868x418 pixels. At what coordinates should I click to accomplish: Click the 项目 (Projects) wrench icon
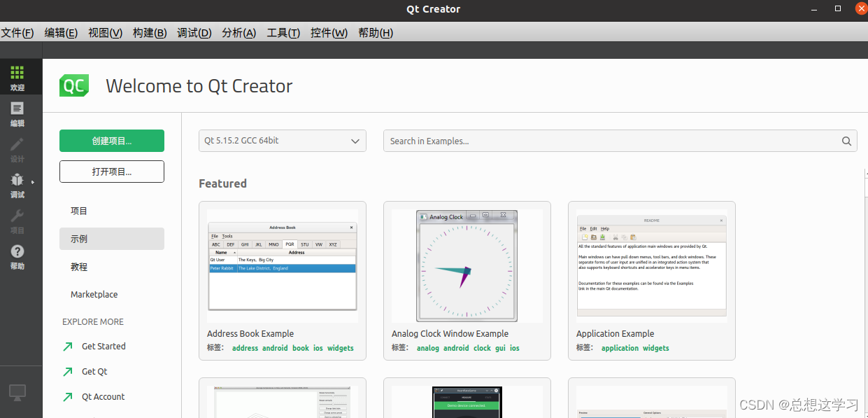point(17,219)
